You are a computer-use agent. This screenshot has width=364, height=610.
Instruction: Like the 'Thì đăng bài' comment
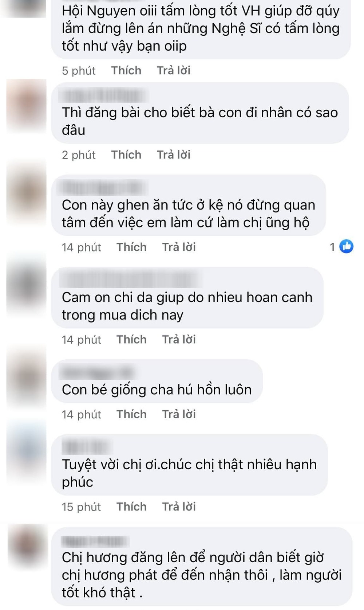(x=126, y=155)
